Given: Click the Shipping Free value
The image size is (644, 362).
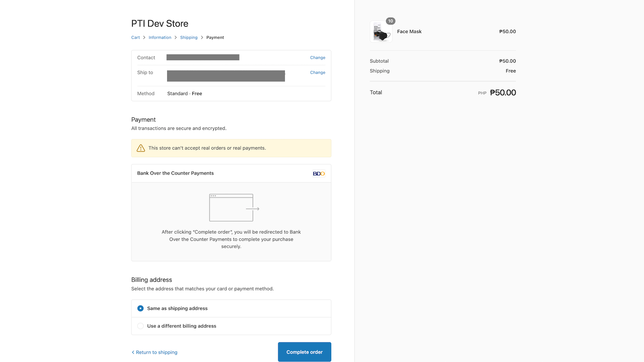Looking at the screenshot, I should (x=511, y=71).
